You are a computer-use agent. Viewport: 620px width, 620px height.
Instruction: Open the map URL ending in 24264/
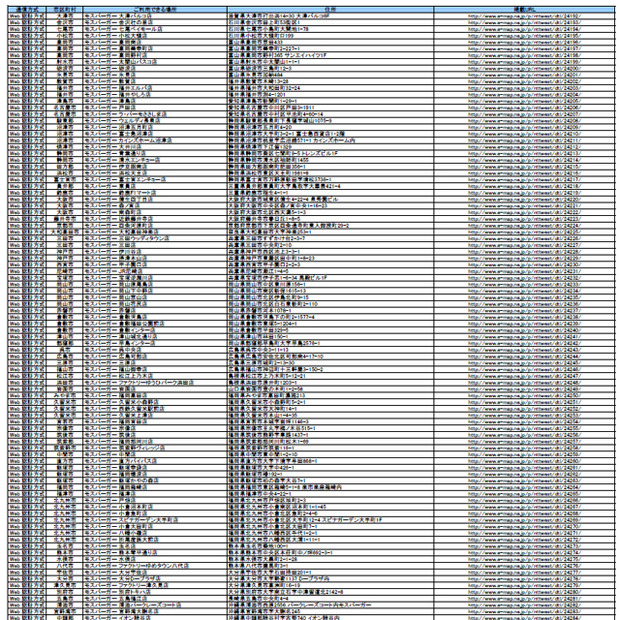click(x=524, y=487)
